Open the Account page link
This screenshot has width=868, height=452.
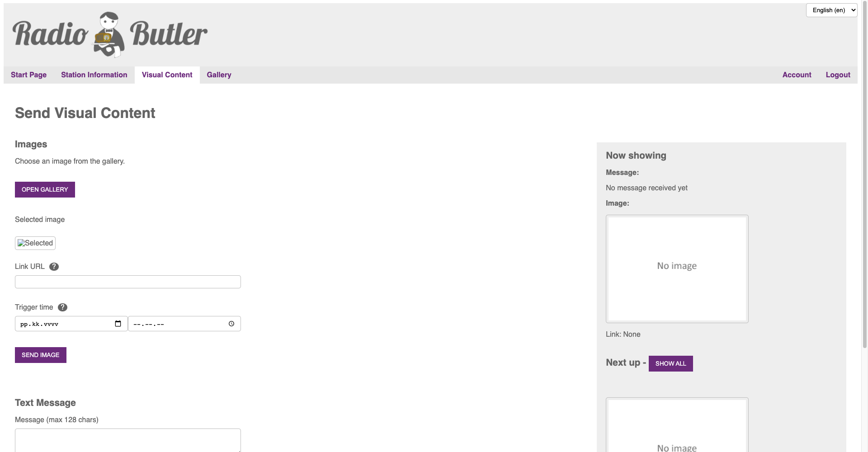point(797,75)
